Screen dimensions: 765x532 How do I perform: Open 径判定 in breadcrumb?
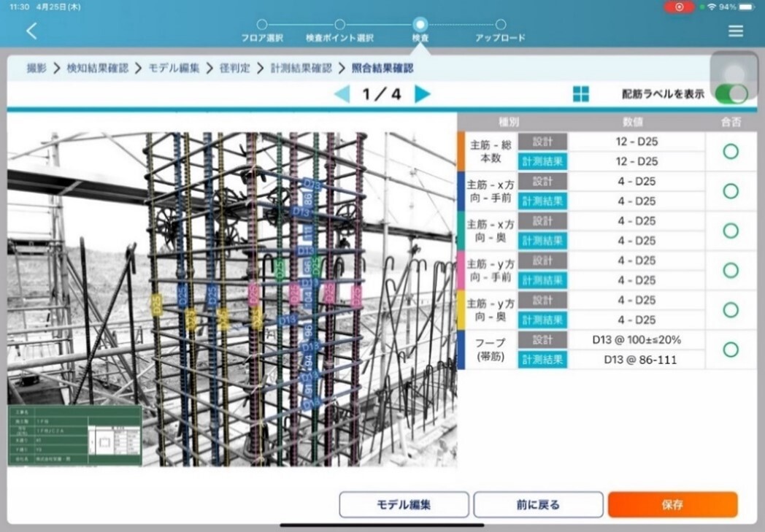coord(234,68)
